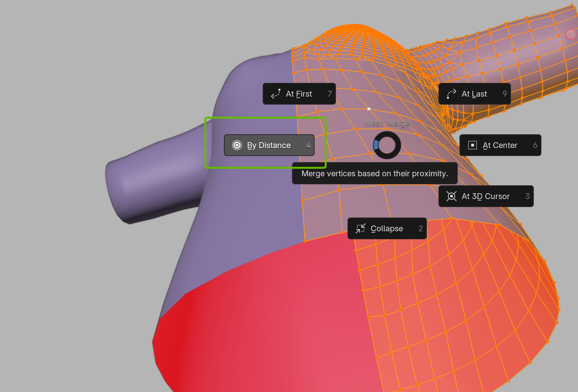Click the pie menu center ring
The width and height of the screenshot is (578, 392).
click(387, 145)
